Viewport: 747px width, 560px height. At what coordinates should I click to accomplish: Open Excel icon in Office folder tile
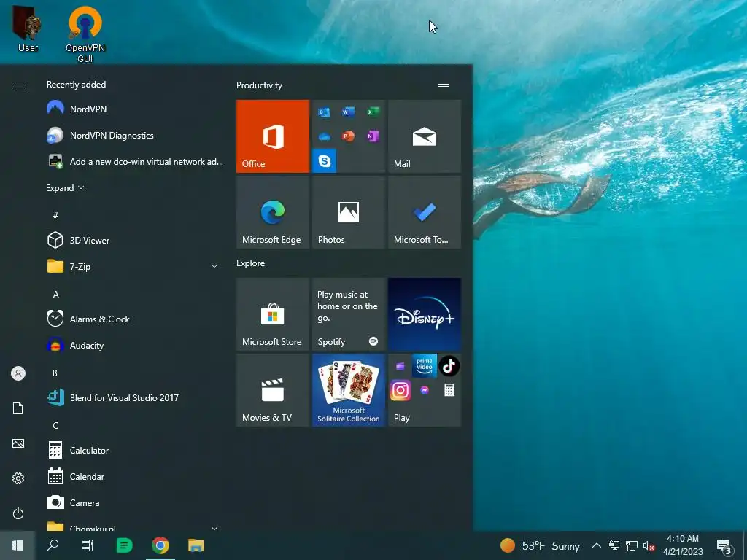(x=373, y=112)
